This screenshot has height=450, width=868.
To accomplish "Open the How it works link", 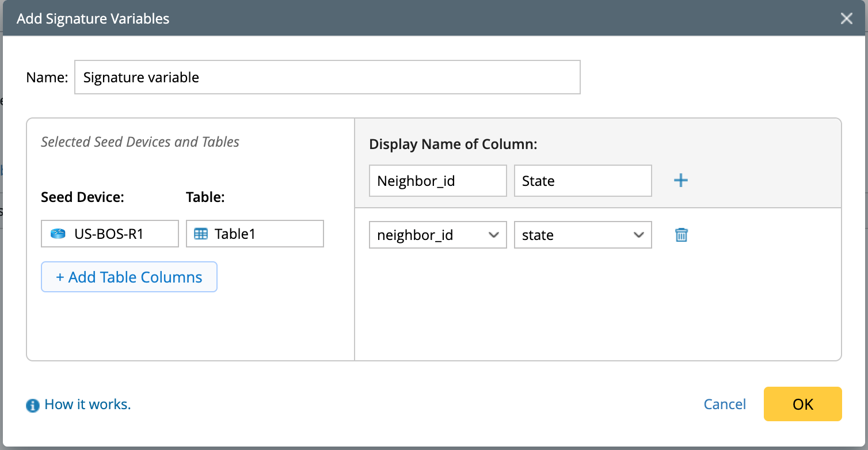I will pos(87,405).
